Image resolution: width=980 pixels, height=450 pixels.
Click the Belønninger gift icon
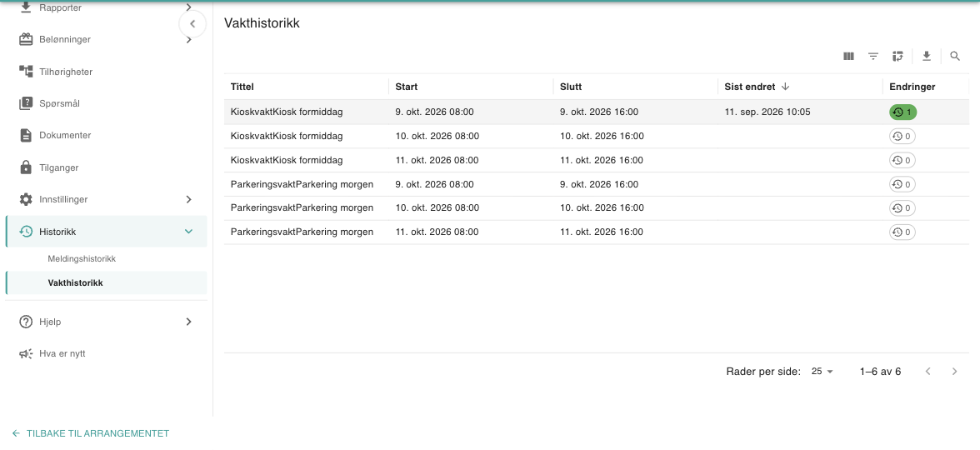coord(26,39)
